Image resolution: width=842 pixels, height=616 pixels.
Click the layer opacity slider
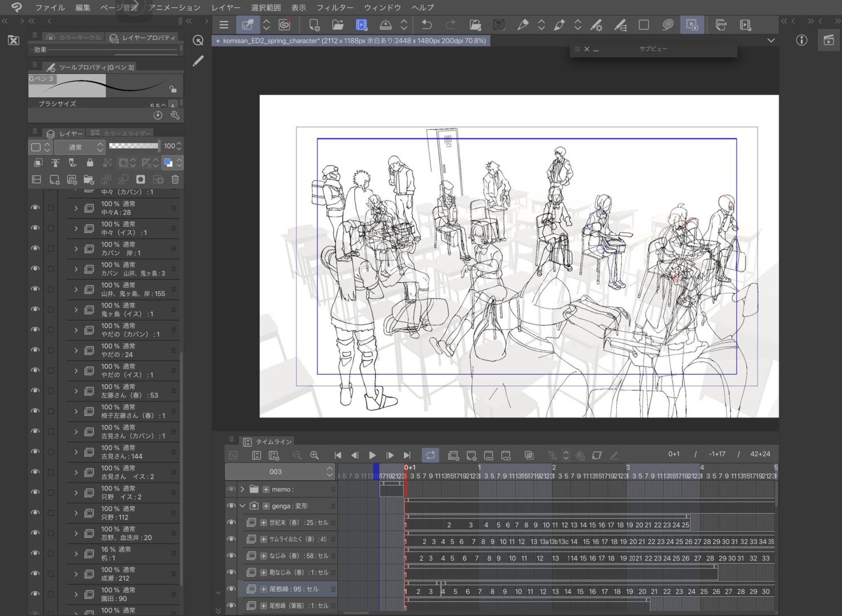134,146
